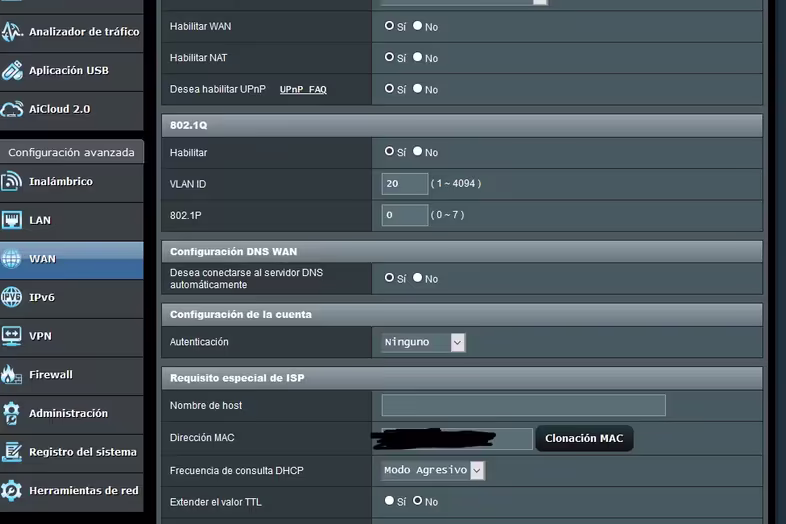786x524 pixels.
Task: Open the LAN settings label
Action: [40, 220]
